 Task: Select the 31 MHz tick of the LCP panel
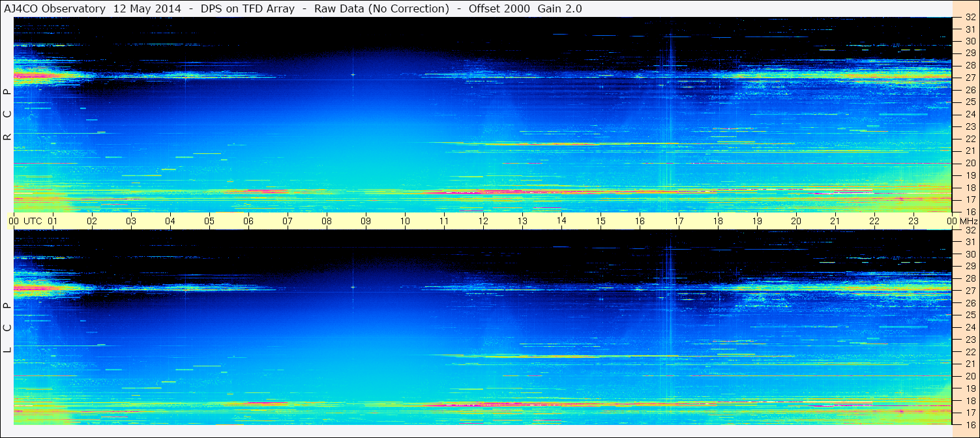pos(970,242)
